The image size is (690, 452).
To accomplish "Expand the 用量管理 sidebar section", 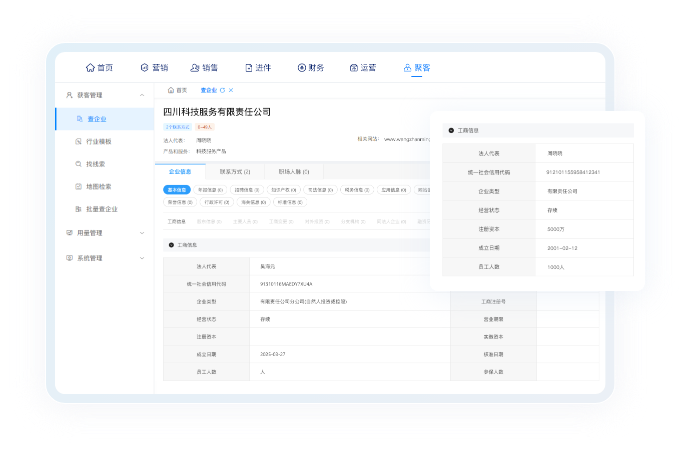I will tap(142, 232).
